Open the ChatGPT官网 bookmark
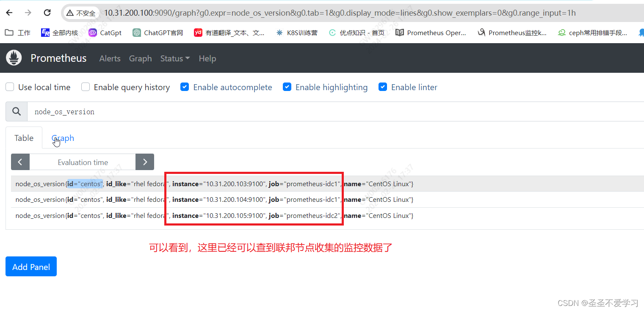 click(x=158, y=33)
